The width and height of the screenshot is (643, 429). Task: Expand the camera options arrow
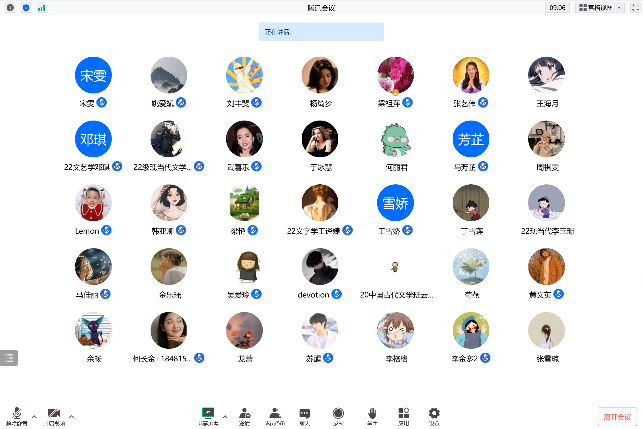(x=71, y=414)
